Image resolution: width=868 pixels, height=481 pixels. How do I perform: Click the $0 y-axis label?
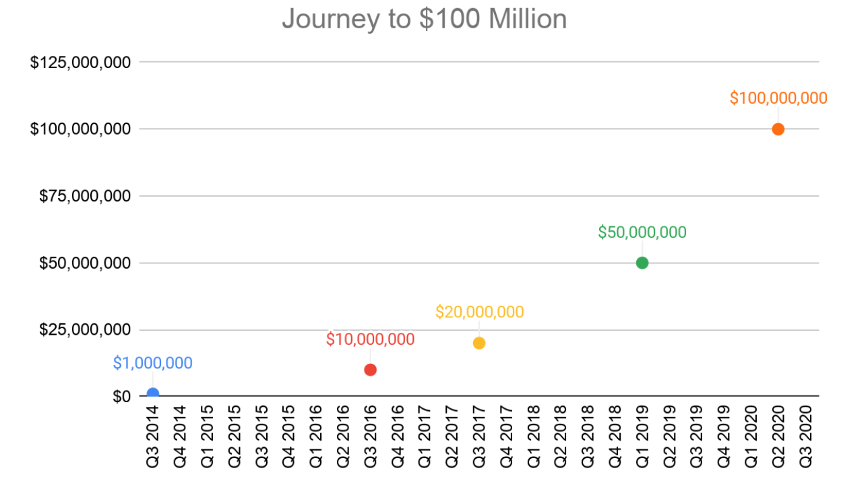121,396
